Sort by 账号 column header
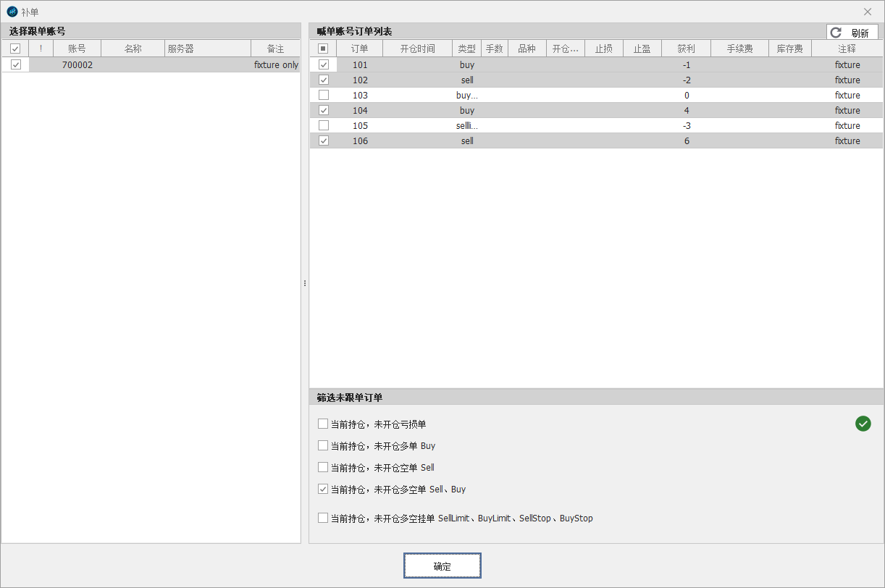 coord(77,49)
